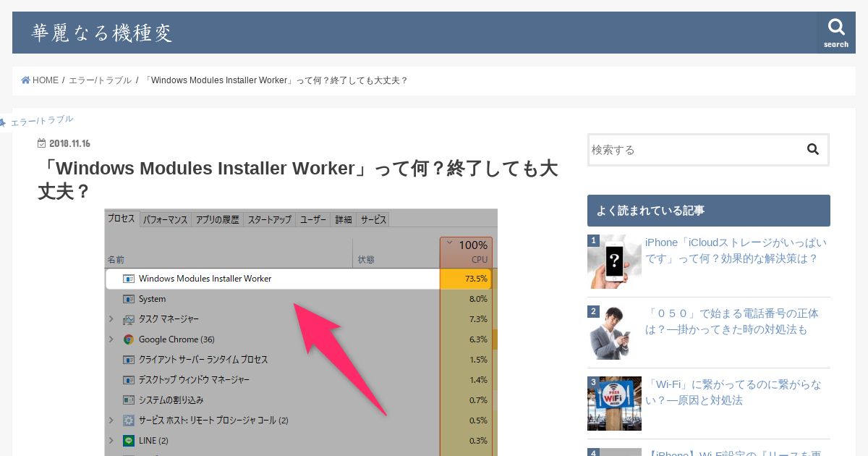
Task: Click the 名前 column header
Action: click(x=116, y=259)
